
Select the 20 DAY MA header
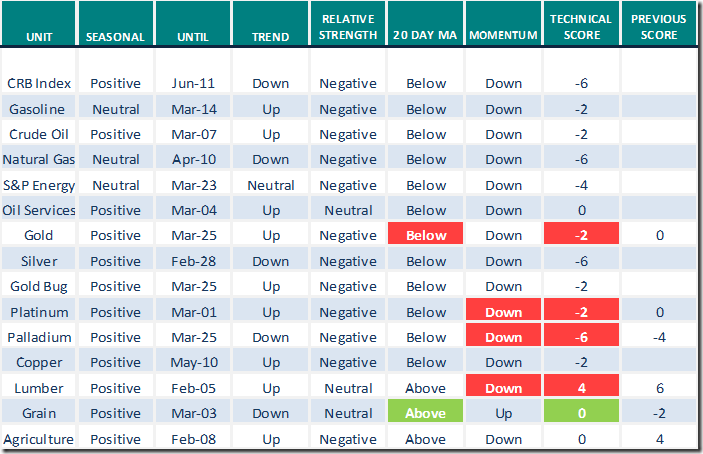[426, 37]
